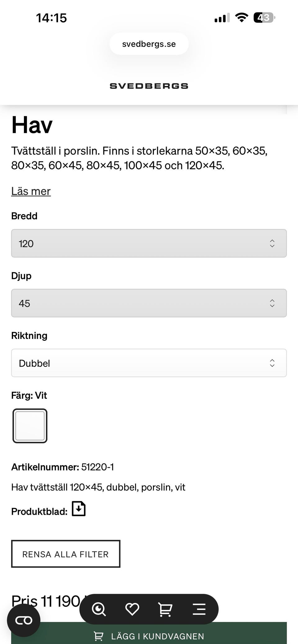Image resolution: width=298 pixels, height=644 pixels.
Task: Download the Produktblad file icon
Action: coord(79,509)
